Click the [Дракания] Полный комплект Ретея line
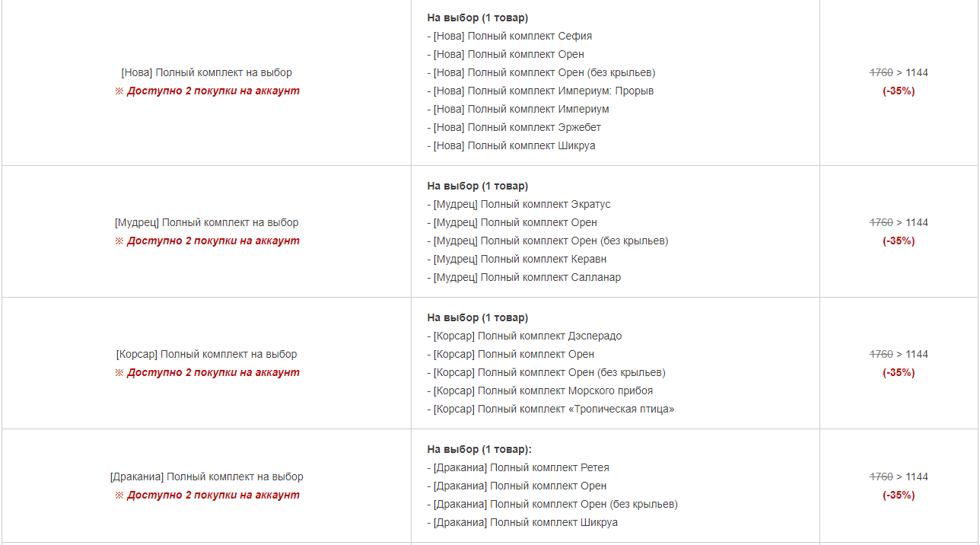The image size is (980, 545). click(518, 467)
